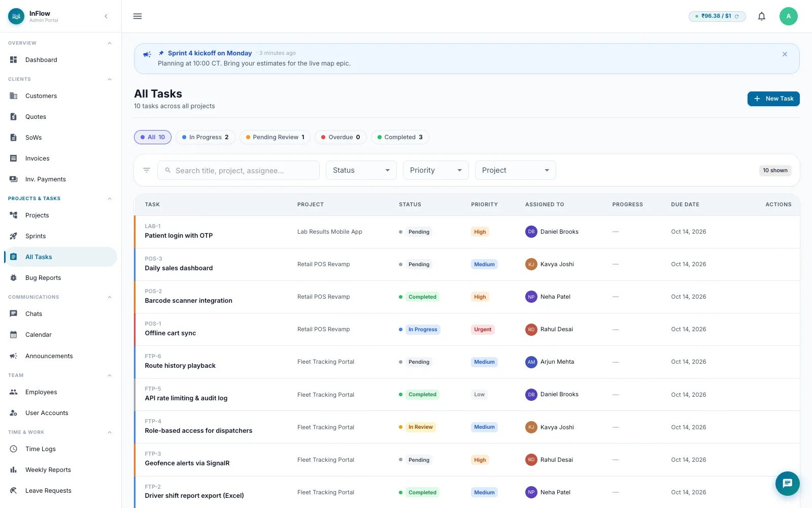This screenshot has width=812, height=508.
Task: Collapse the Overview section
Action: [110, 43]
